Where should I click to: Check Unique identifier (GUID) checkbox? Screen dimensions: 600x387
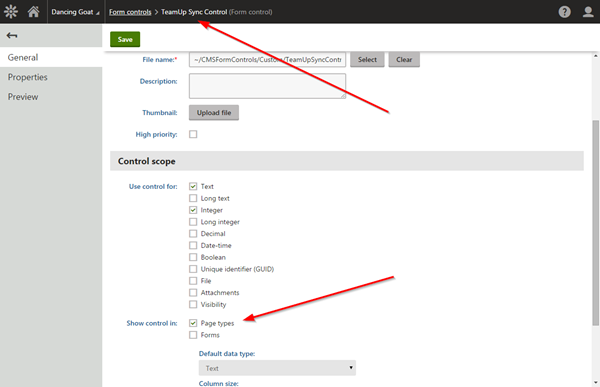tap(193, 269)
